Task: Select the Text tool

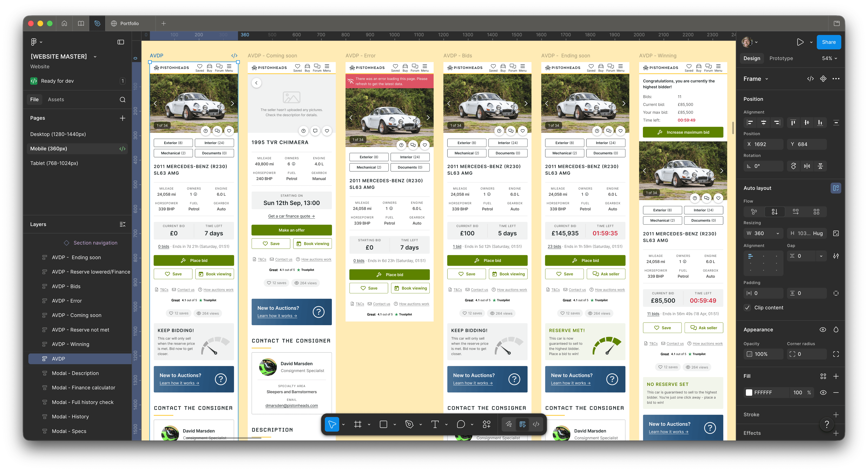Action: pos(435,424)
